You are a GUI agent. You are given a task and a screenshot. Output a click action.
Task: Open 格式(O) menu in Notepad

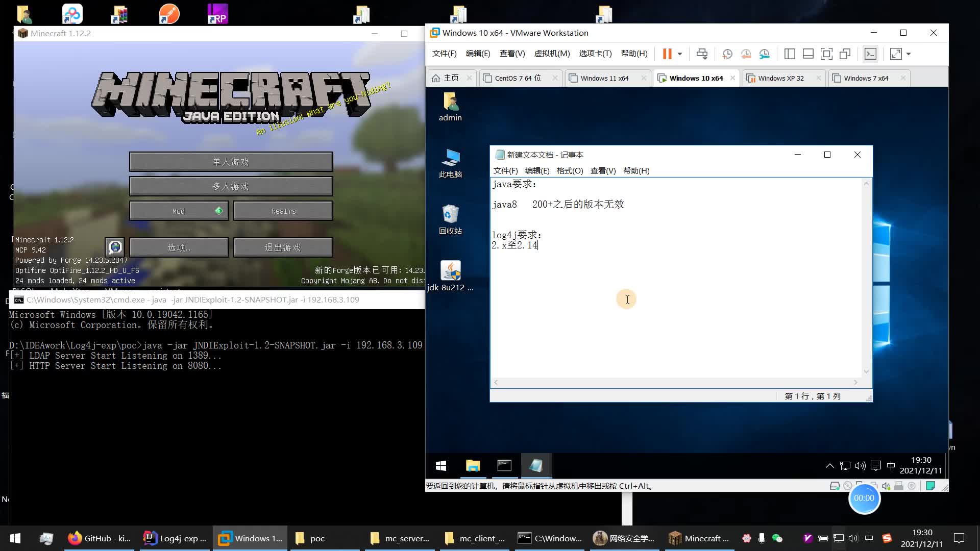[570, 171]
